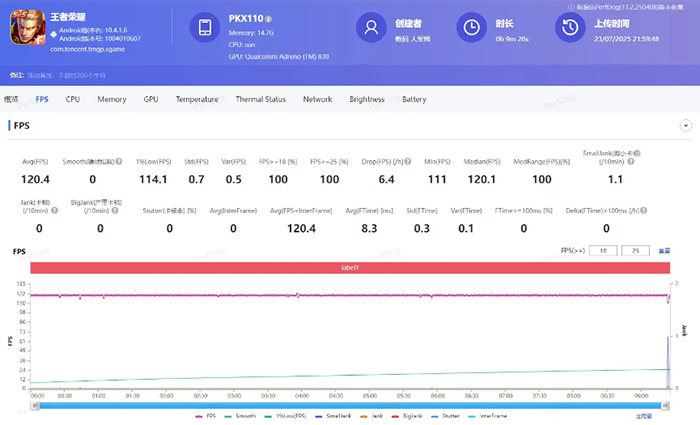This screenshot has height=425, width=700.
Task: Toggle the InterFrame legend item
Action: point(491,414)
